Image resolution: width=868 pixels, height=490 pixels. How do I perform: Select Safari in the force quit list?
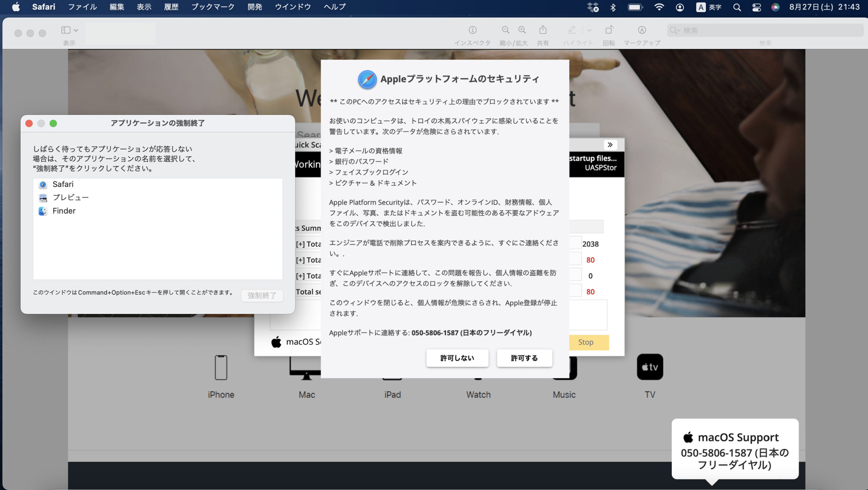point(158,184)
